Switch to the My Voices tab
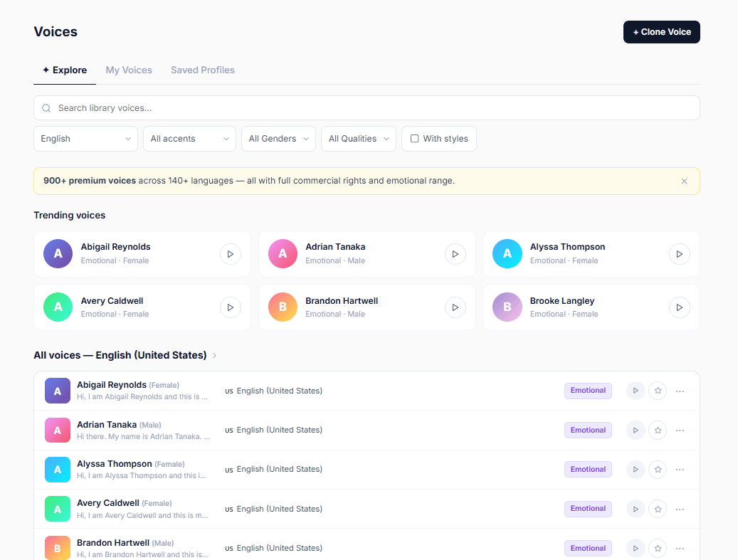Image resolution: width=738 pixels, height=560 pixels. pos(129,70)
